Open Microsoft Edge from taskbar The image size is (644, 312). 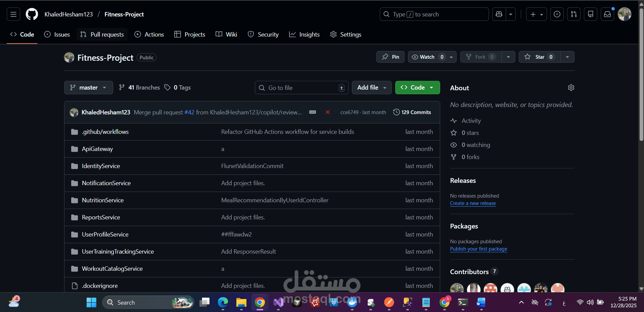click(x=223, y=302)
